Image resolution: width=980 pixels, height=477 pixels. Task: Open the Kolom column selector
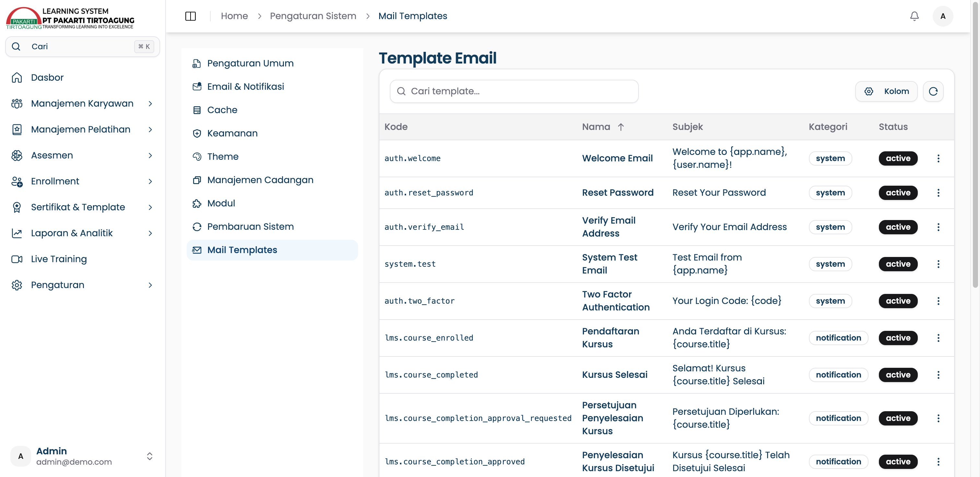click(x=886, y=91)
